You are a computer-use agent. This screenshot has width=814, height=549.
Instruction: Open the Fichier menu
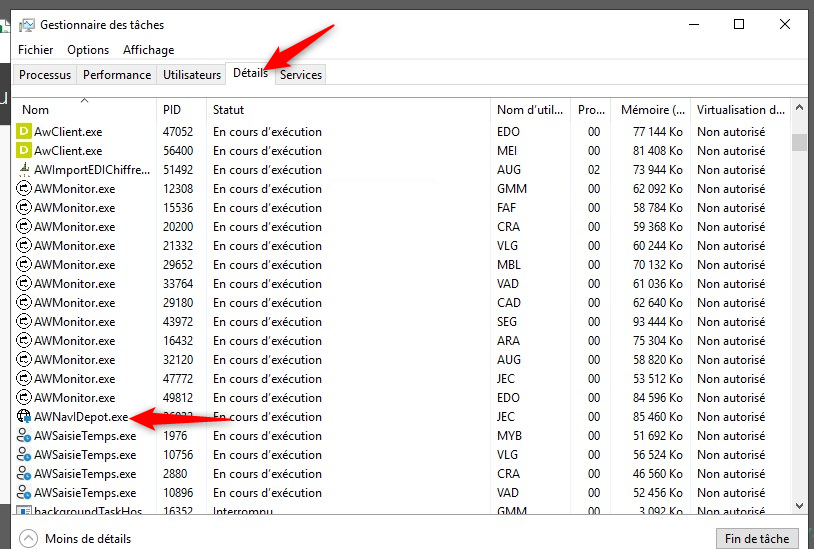pos(35,50)
